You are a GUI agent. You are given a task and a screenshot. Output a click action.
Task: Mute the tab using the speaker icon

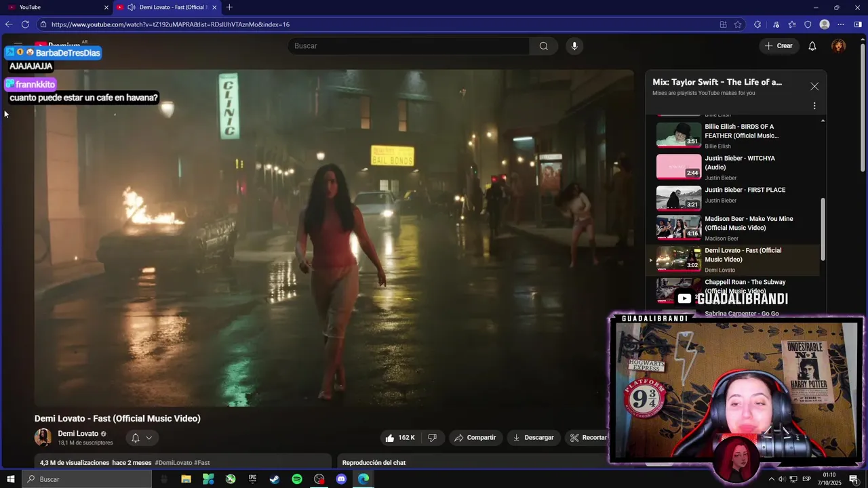131,7
